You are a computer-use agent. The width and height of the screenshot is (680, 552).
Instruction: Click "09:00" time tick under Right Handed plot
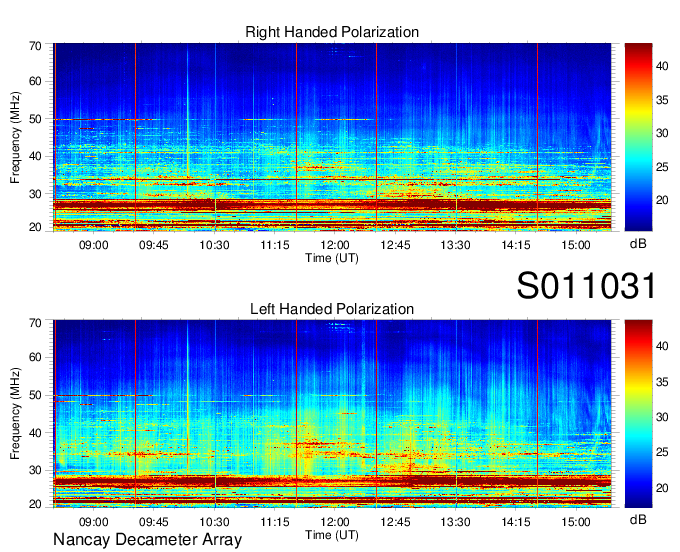pyautogui.click(x=93, y=245)
